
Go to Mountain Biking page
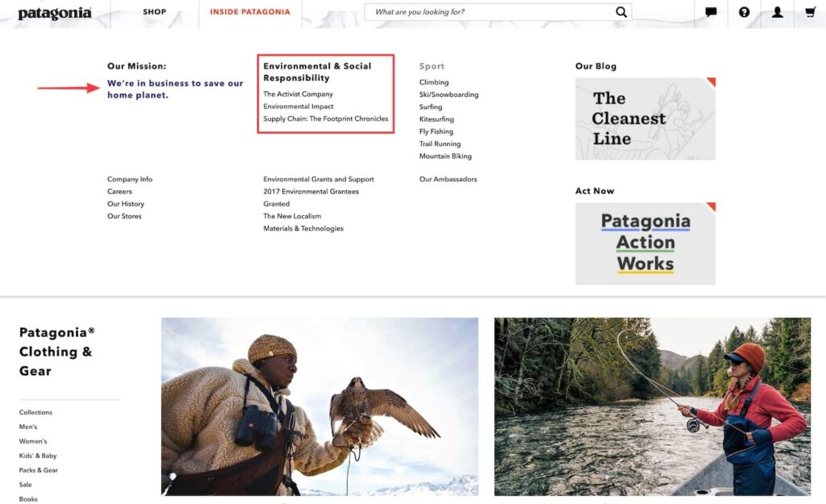pos(445,156)
